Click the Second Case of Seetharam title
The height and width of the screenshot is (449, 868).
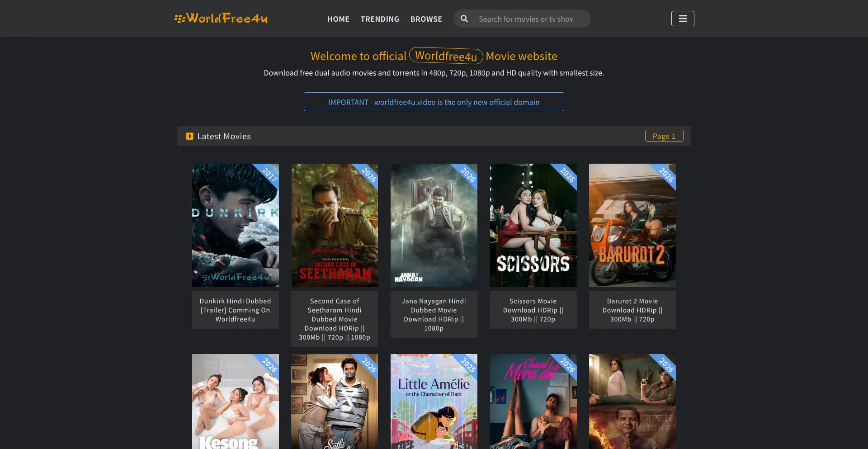point(335,319)
